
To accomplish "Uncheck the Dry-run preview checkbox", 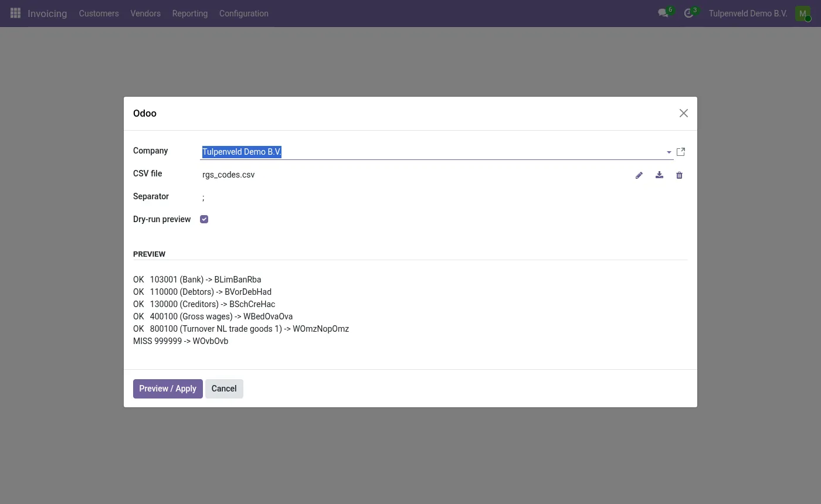I will pyautogui.click(x=204, y=219).
